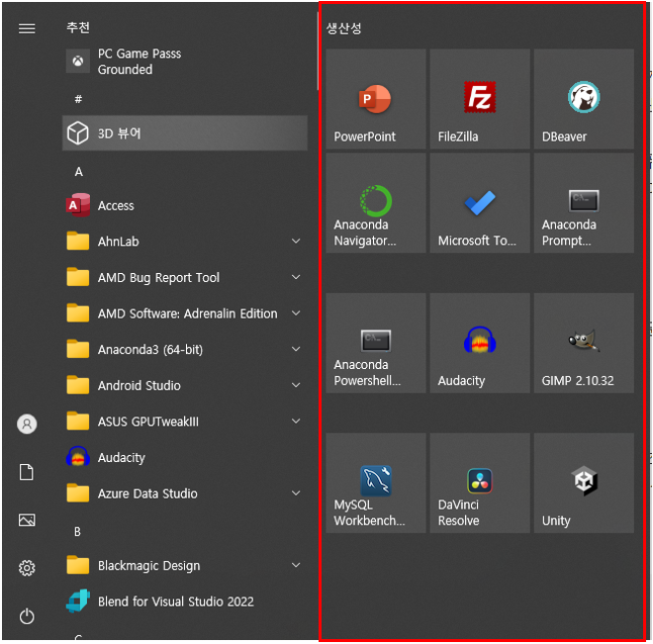Click the Power icon
This screenshot has width=653, height=644.
(27, 616)
